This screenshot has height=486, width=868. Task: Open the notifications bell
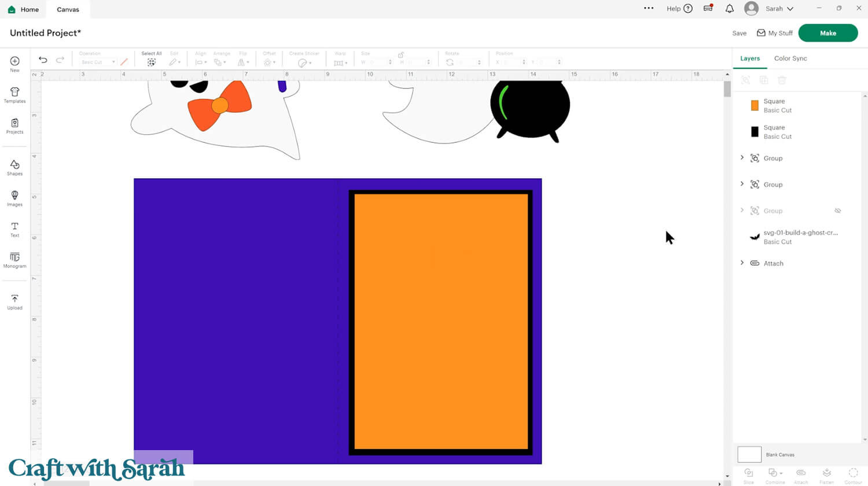click(730, 9)
